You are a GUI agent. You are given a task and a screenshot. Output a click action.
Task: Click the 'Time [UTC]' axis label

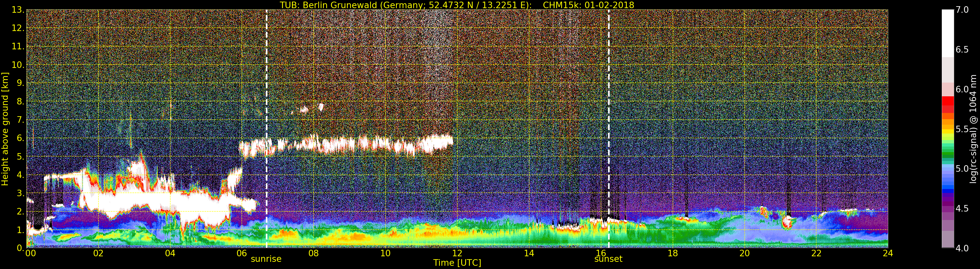(x=457, y=263)
